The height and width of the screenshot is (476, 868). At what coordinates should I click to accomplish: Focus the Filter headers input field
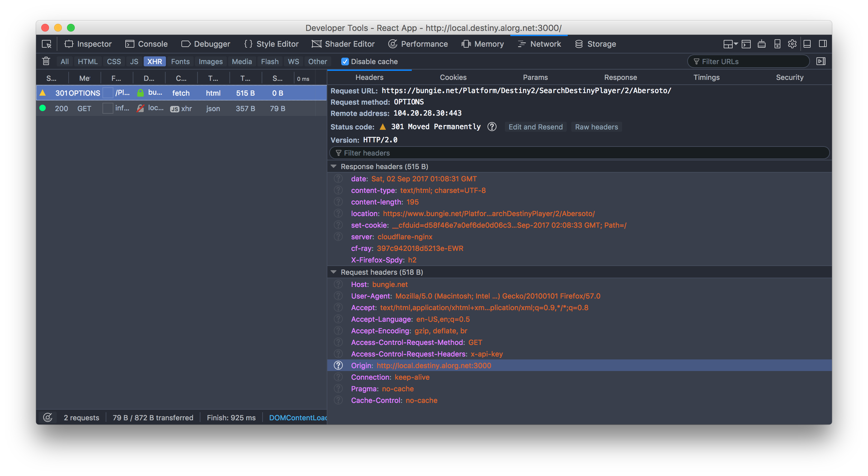click(579, 153)
